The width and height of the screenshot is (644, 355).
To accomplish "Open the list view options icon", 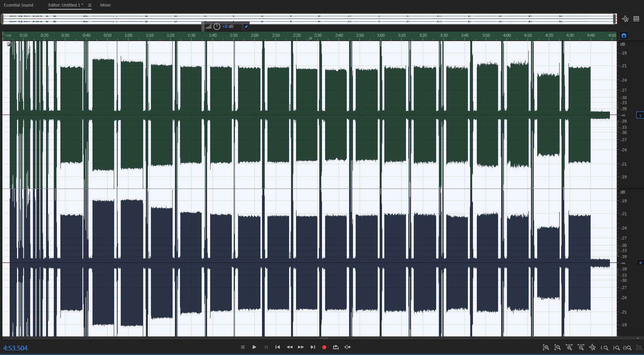I will point(636,19).
